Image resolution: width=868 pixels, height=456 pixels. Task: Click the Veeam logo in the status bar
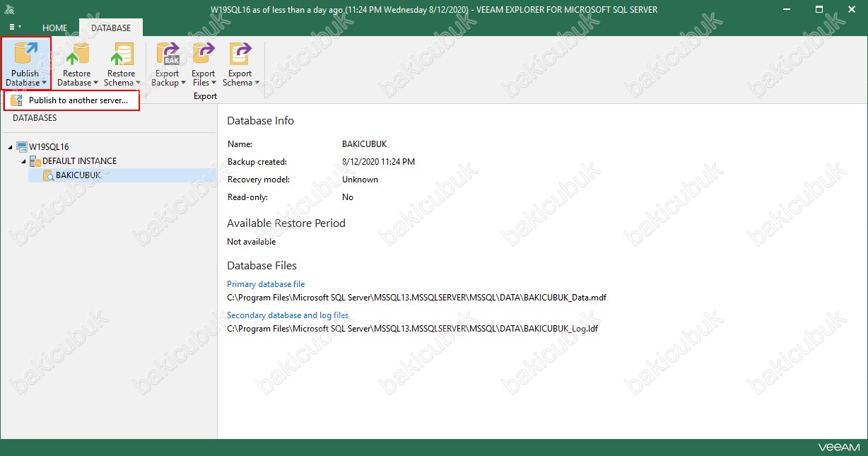(839, 448)
